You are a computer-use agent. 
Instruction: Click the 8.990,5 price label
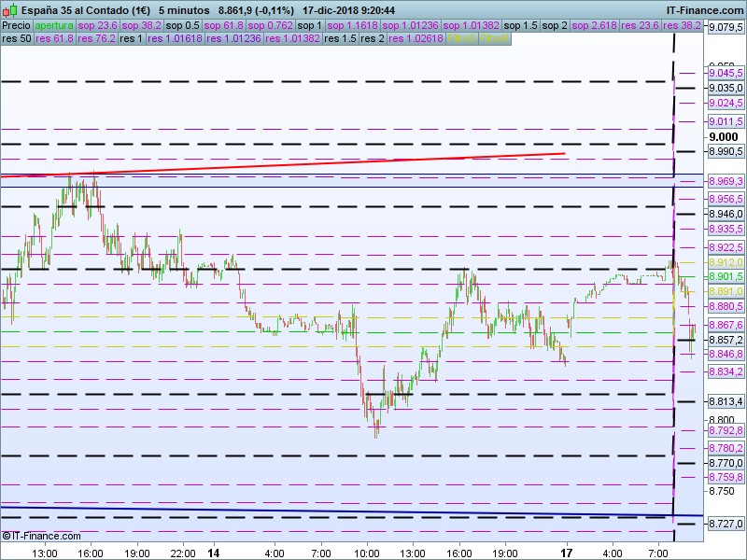726,151
